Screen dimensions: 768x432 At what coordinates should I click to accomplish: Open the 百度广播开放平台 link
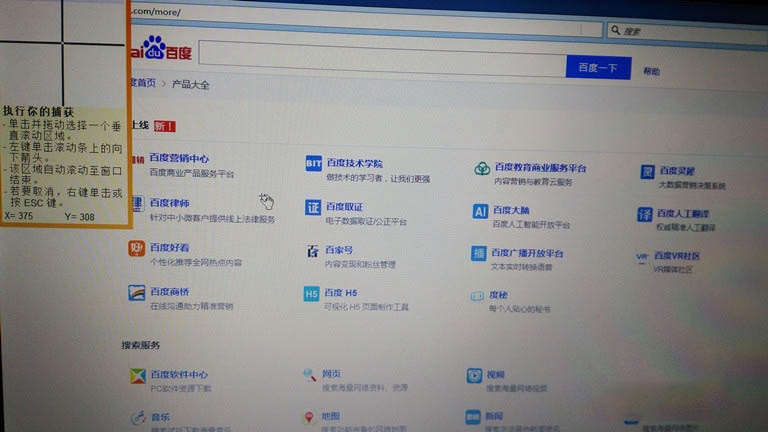[528, 253]
